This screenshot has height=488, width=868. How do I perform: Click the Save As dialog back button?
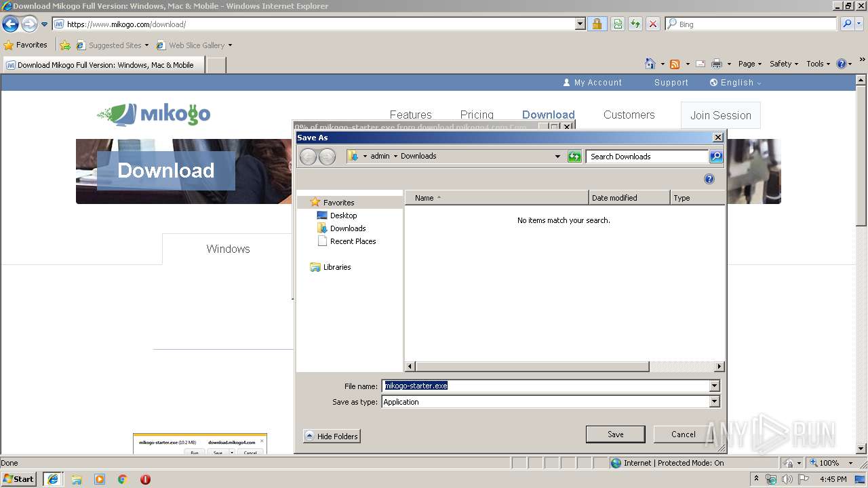point(308,157)
